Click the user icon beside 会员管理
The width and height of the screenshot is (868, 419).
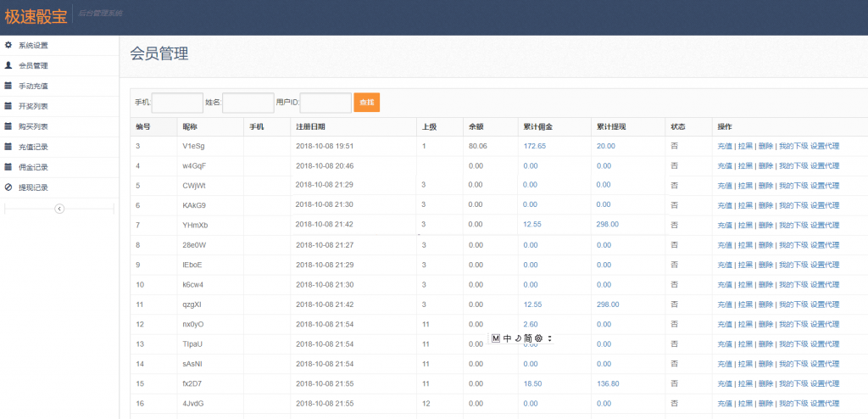8,65
